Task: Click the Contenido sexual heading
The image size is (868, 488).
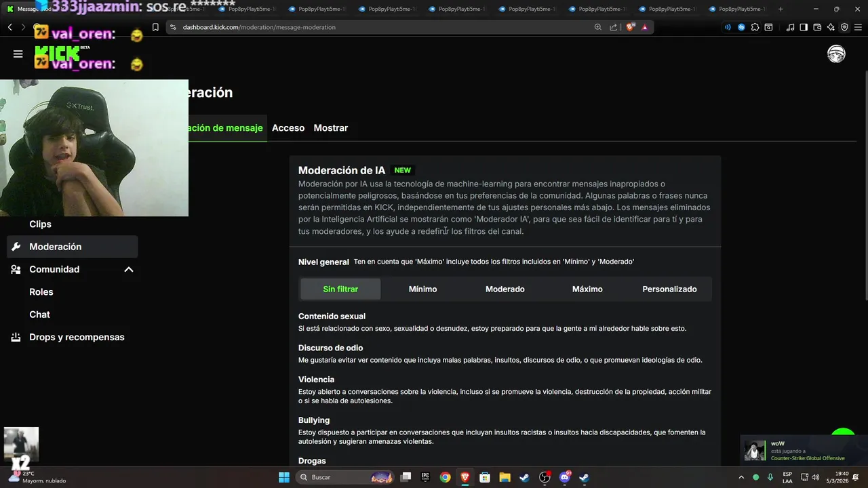Action: click(x=332, y=316)
